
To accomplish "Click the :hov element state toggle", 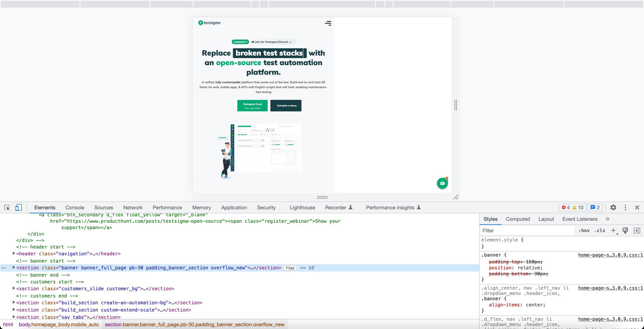I will [x=584, y=230].
